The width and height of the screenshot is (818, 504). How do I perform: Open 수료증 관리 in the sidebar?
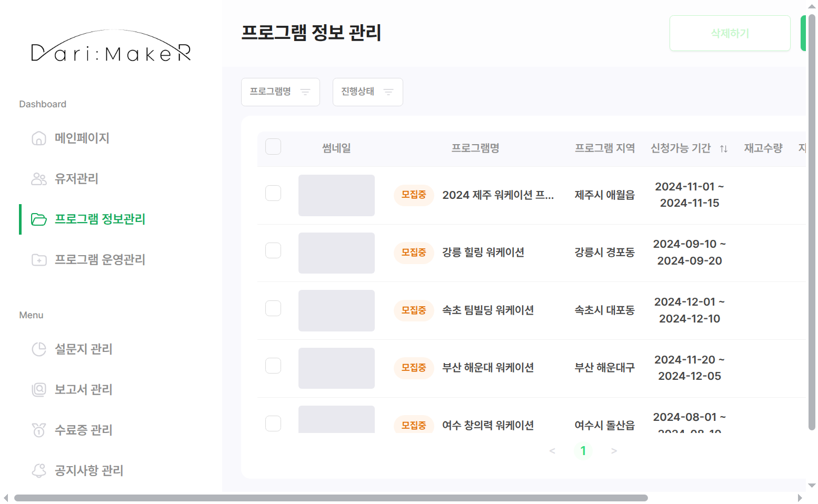pos(84,430)
